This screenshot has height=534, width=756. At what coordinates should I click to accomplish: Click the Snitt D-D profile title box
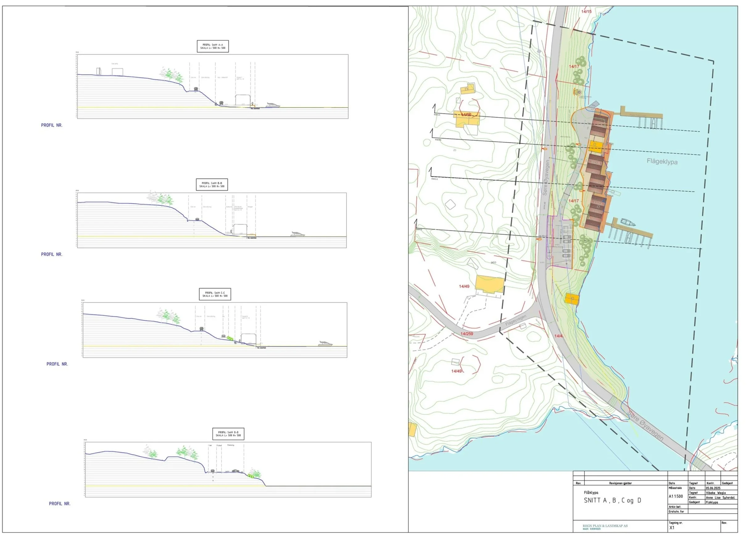(x=228, y=434)
